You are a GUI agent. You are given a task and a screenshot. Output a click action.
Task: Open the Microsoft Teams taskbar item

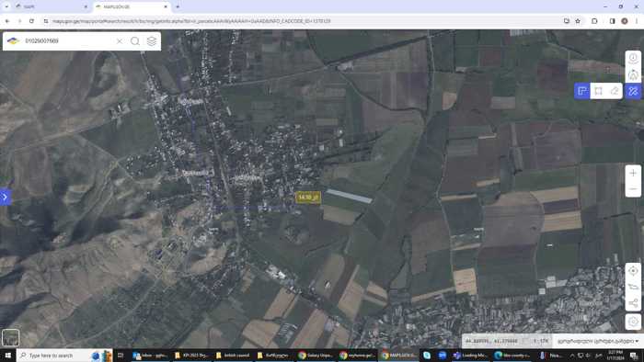point(470,356)
